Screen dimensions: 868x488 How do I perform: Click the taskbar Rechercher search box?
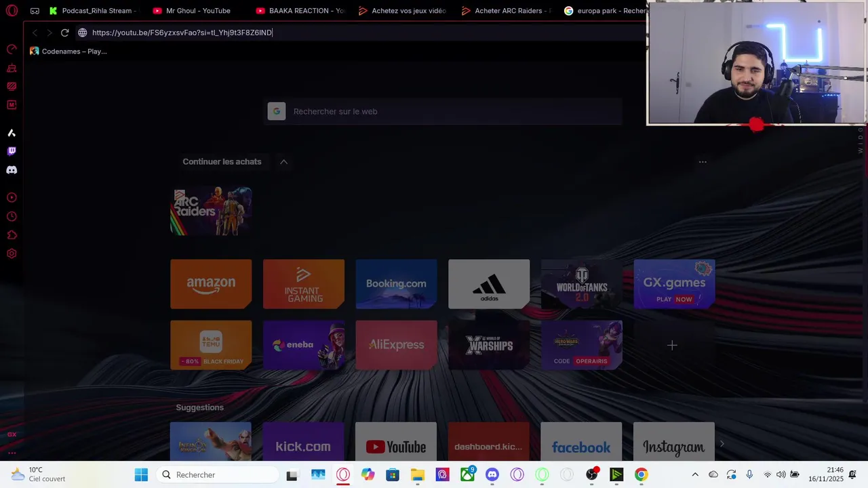[x=218, y=474]
